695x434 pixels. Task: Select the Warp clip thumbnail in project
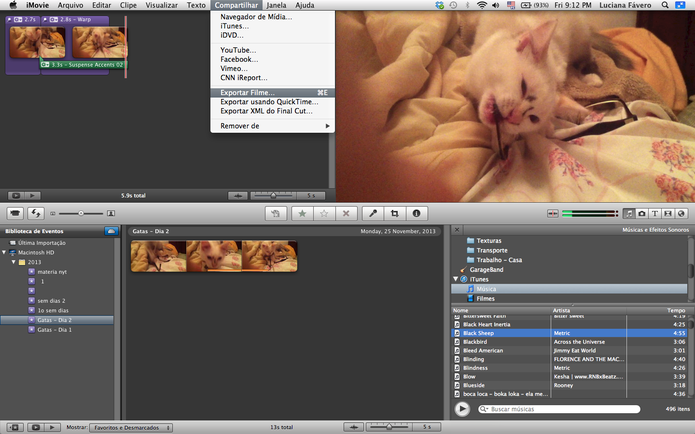(99, 42)
